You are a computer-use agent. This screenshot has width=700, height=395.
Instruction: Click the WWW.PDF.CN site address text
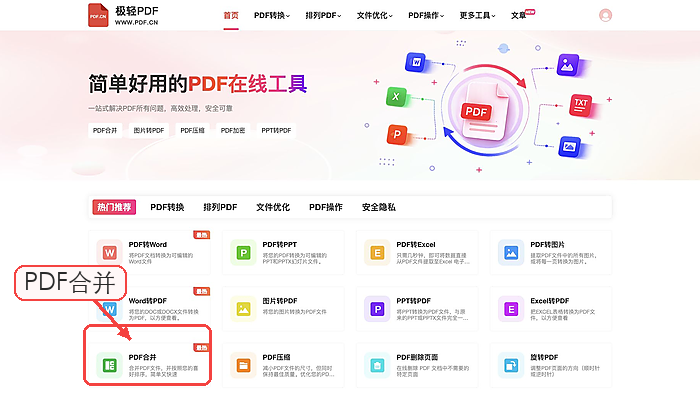coord(137,22)
